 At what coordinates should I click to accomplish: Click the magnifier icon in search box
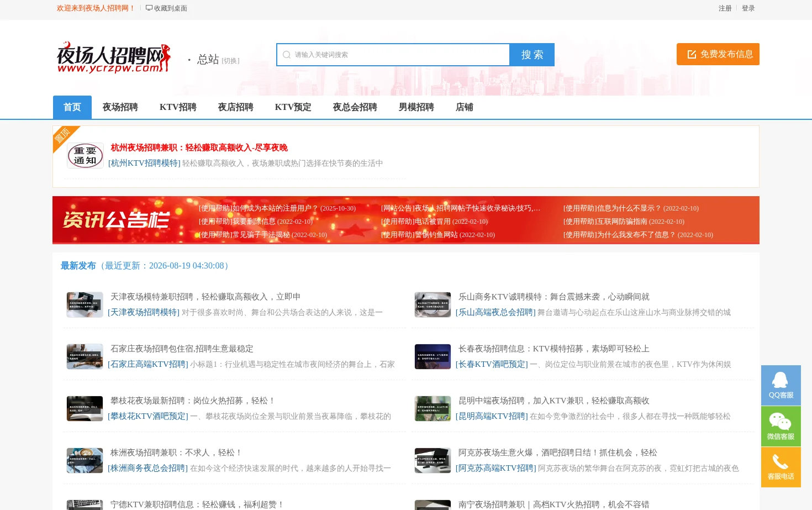[286, 55]
